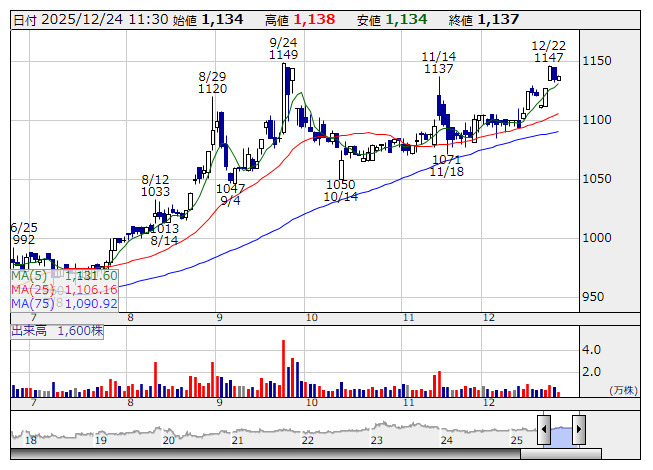The width and height of the screenshot is (653, 470).
Task: Click the left range slider handle arrow
Action: (x=544, y=430)
